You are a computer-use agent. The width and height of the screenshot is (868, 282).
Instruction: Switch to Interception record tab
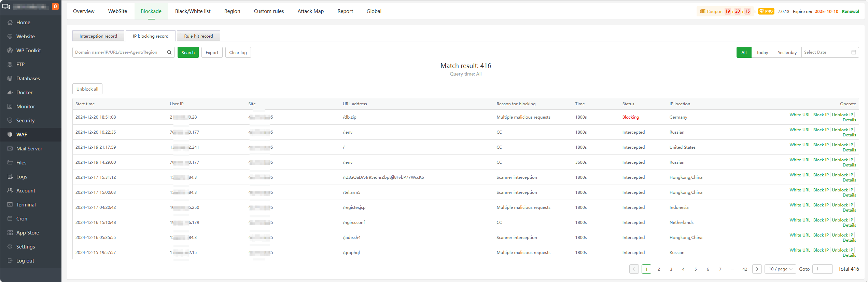click(98, 36)
